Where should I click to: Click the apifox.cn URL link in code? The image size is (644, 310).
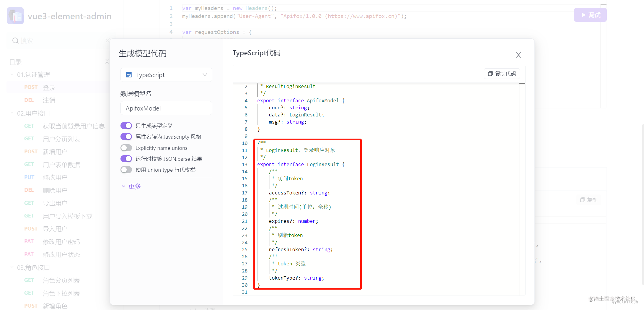pos(361,16)
